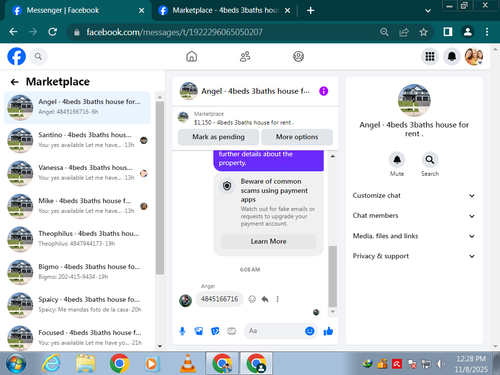Share this page from the address bar
The height and width of the screenshot is (375, 500).
(404, 32)
